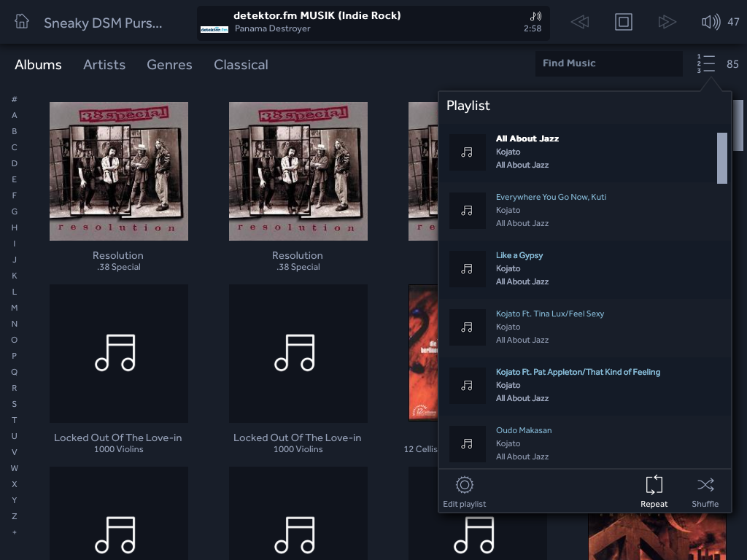The image size is (747, 560).
Task: Skip to next track
Action: (x=667, y=22)
